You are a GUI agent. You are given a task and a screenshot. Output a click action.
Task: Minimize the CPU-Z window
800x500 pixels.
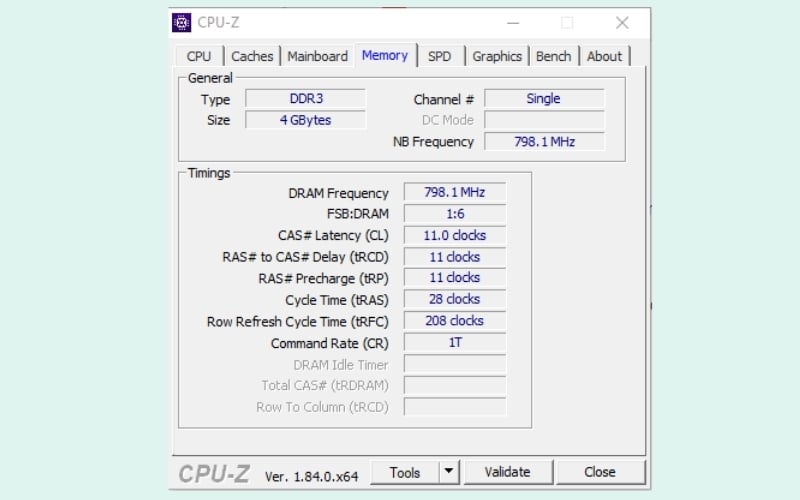click(513, 23)
